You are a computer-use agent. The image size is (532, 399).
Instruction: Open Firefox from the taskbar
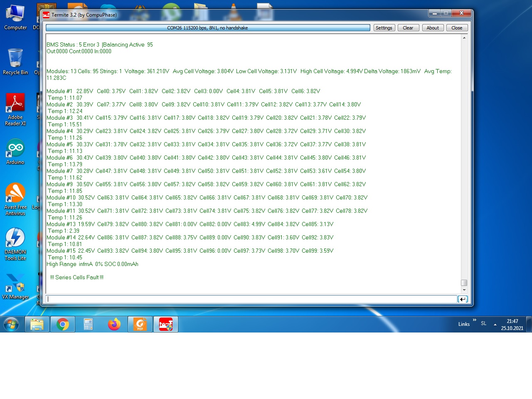coord(114,324)
